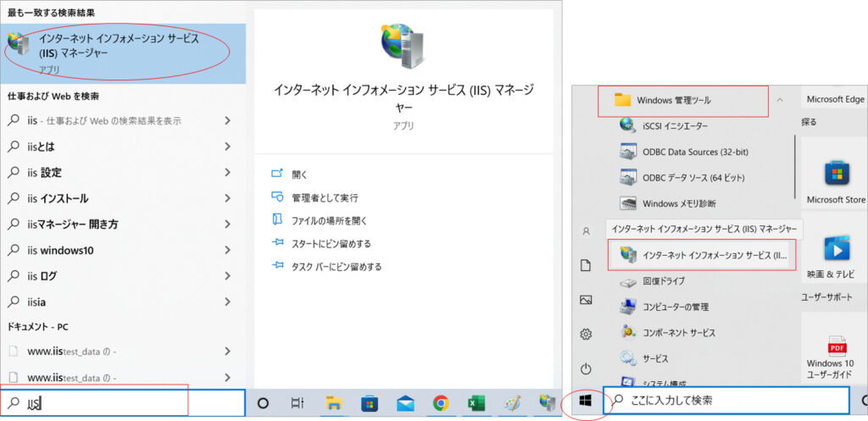Open File Explorer from the taskbar
The width and height of the screenshot is (868, 421).
pyautogui.click(x=333, y=403)
